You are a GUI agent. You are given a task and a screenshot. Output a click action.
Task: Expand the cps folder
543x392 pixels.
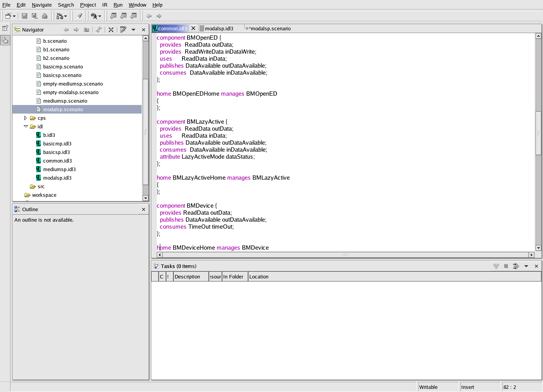26,118
